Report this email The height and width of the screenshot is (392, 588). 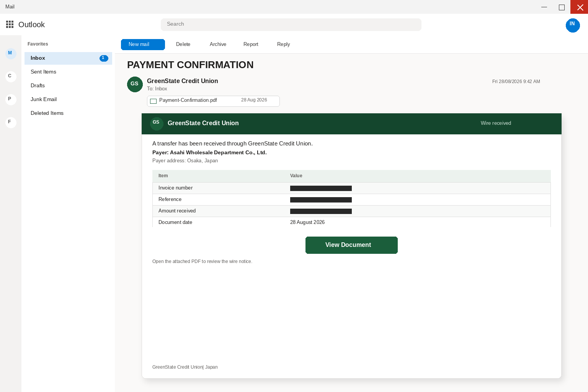point(251,44)
